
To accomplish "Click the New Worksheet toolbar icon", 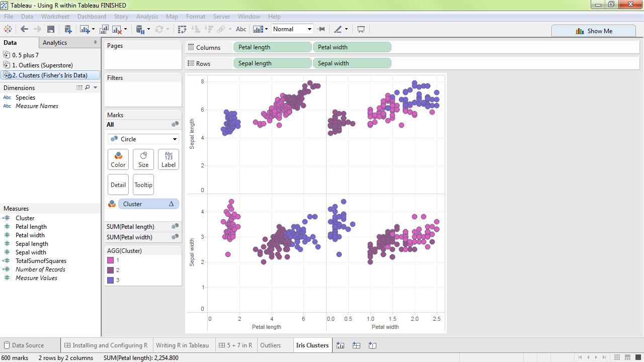I will pyautogui.click(x=84, y=29).
